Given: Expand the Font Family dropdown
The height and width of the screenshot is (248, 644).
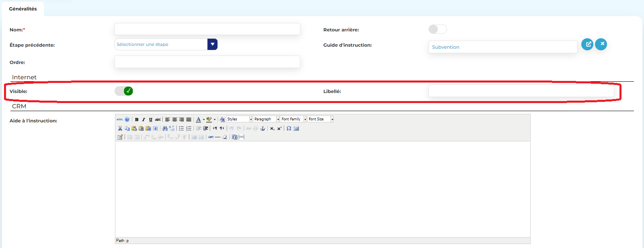Looking at the screenshot, I should click(305, 119).
